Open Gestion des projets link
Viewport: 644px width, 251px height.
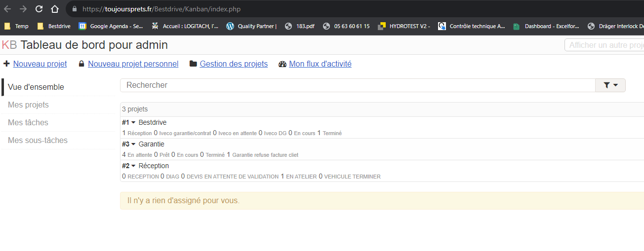pyautogui.click(x=233, y=64)
